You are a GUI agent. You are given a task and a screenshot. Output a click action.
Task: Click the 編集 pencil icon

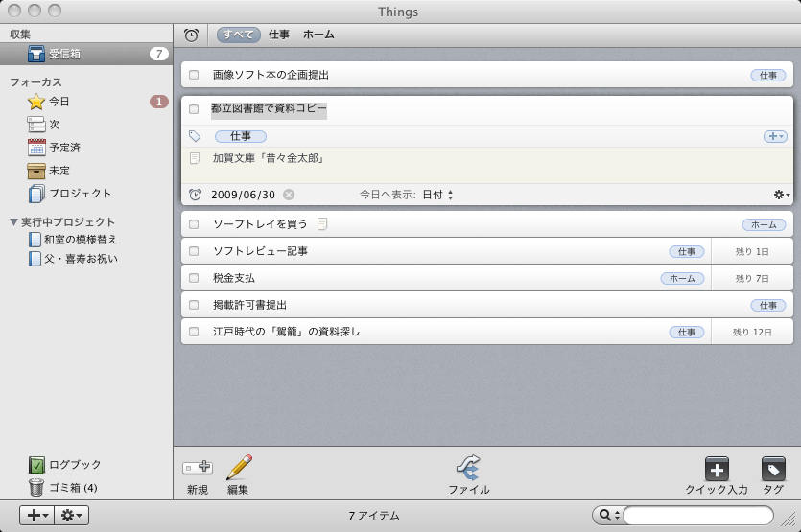pos(239,467)
